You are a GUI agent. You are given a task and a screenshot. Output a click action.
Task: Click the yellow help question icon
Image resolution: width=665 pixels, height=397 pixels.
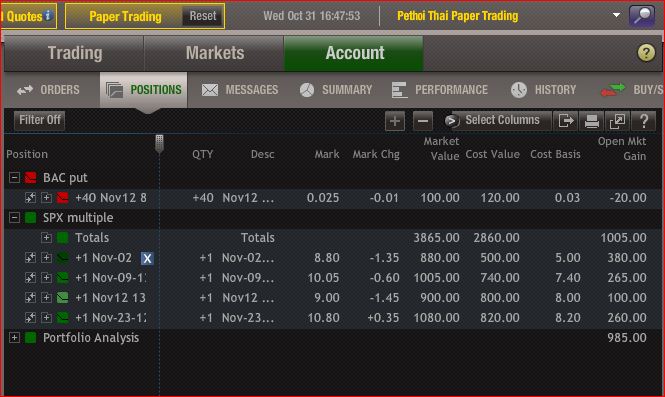click(646, 53)
